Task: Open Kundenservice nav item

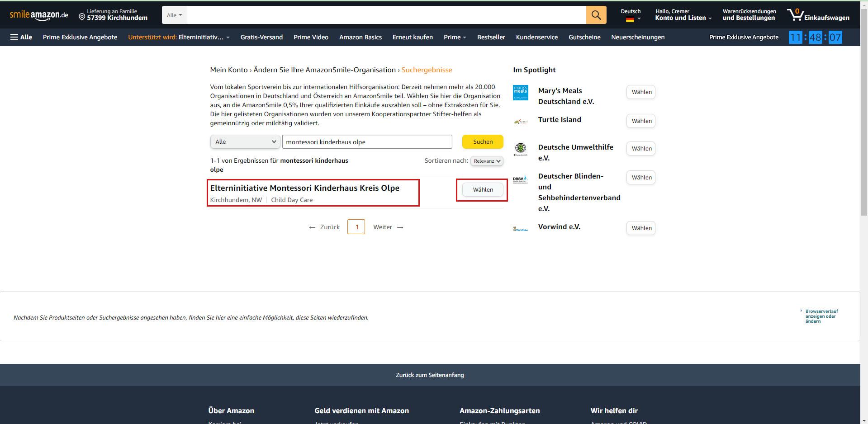Action: [536, 37]
